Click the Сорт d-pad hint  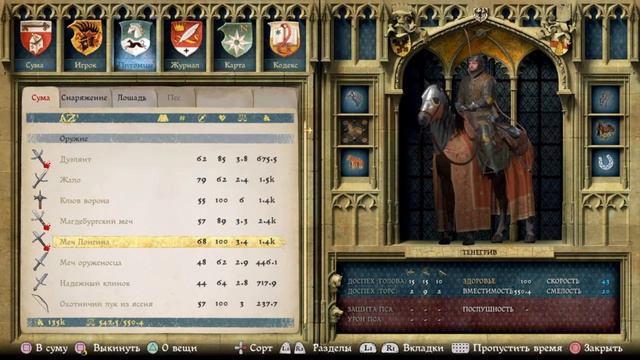tap(253, 348)
